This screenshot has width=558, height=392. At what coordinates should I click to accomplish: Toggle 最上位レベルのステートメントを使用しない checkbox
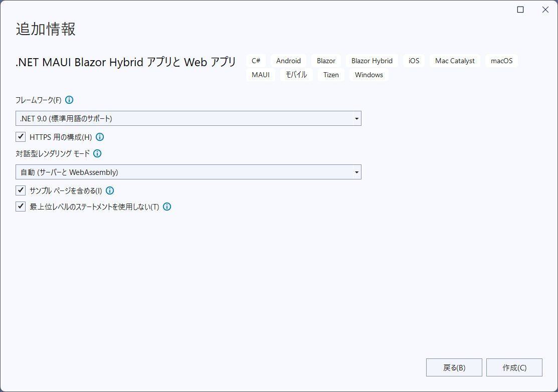pos(21,207)
